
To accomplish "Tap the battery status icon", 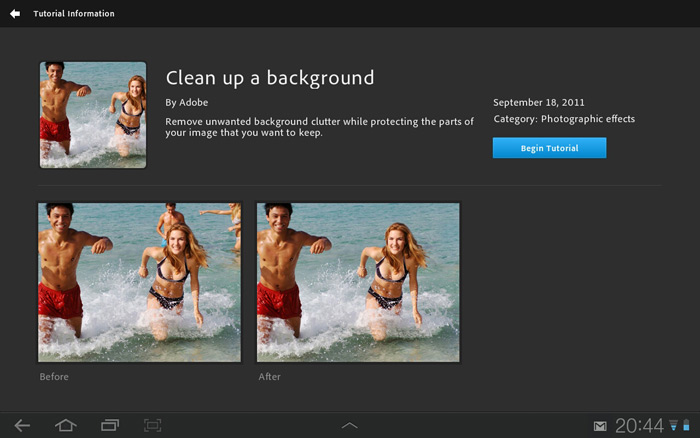I will tap(686, 425).
